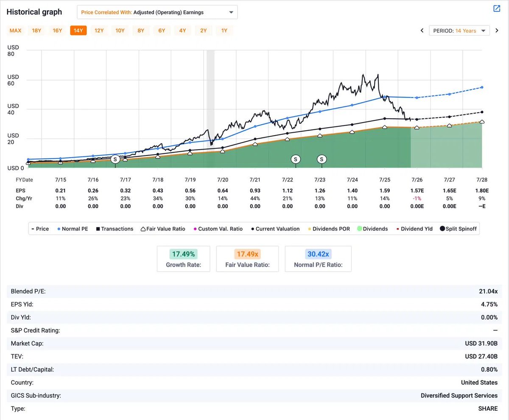The height and width of the screenshot is (420, 509).
Task: Select the 16Y time range tab
Action: [57, 31]
